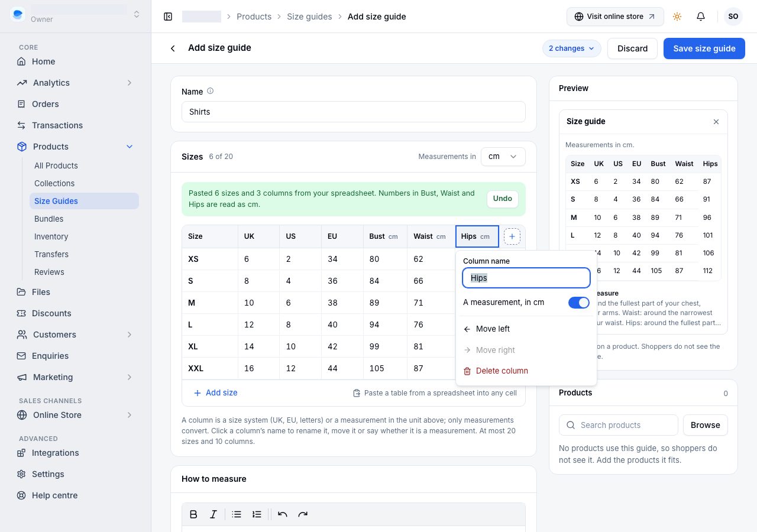Add a new column with the plus icon
This screenshot has width=757, height=532.
512,236
